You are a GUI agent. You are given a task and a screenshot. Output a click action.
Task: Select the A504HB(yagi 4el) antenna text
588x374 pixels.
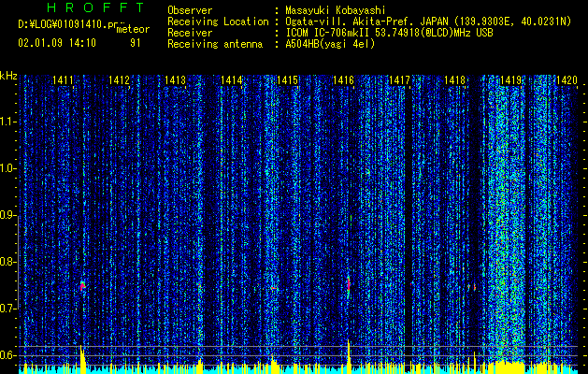(x=330, y=44)
